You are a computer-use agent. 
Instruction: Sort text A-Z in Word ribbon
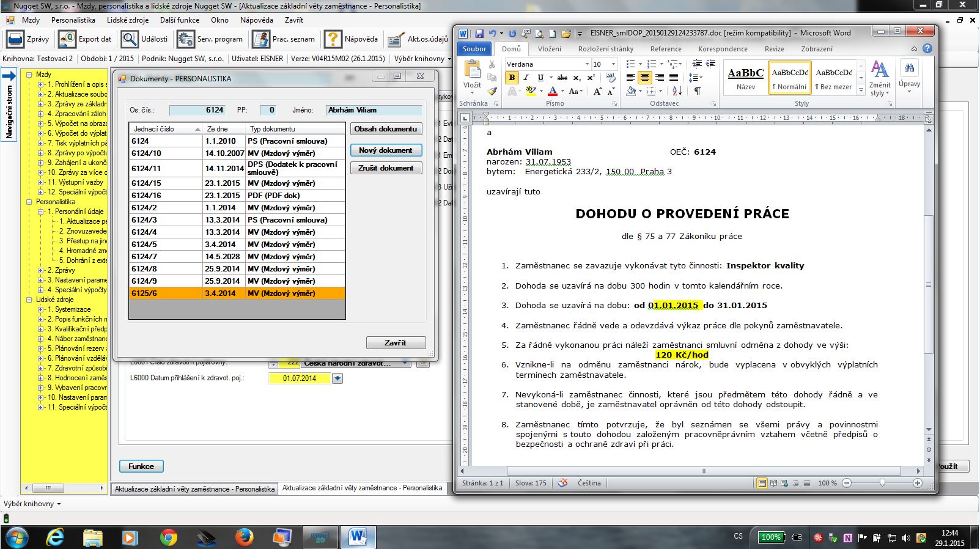(x=677, y=91)
